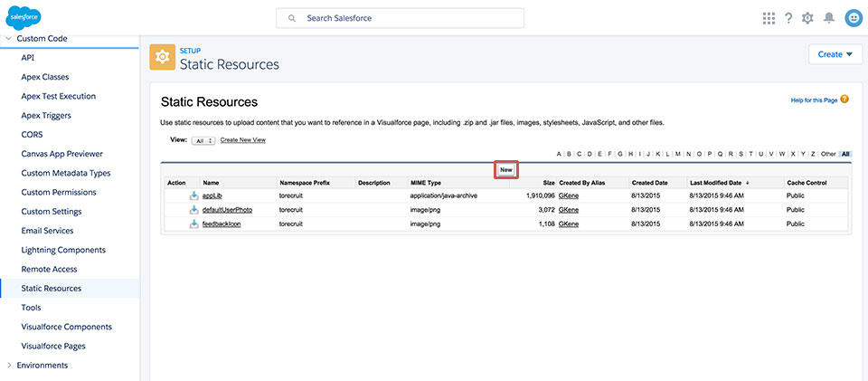Click the New static resource button
This screenshot has width=868, height=381.
pos(506,169)
